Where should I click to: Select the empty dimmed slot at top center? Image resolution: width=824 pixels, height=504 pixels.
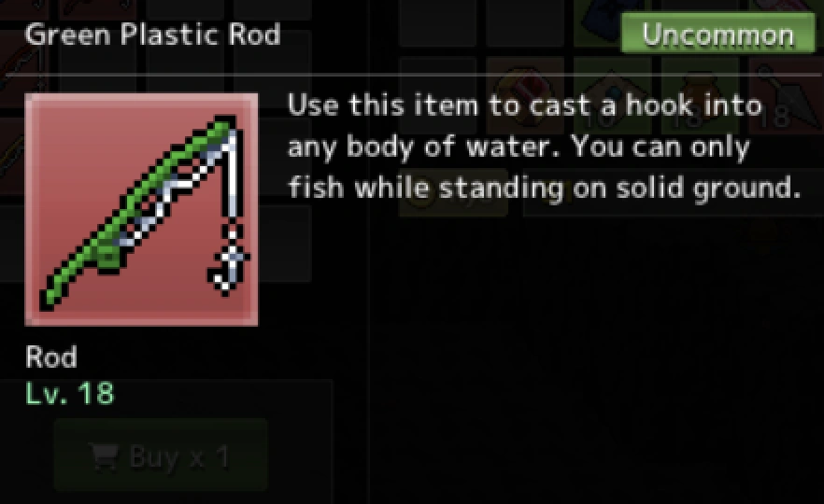click(437, 23)
